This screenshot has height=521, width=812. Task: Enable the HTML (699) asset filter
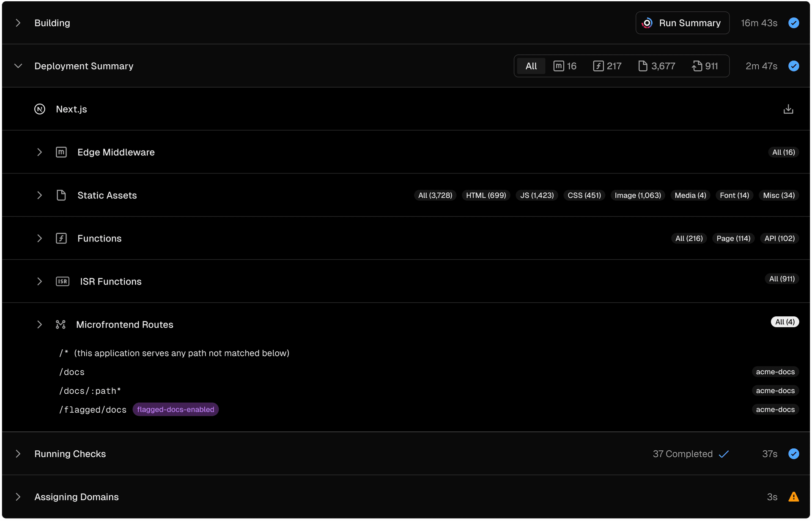[x=486, y=195]
